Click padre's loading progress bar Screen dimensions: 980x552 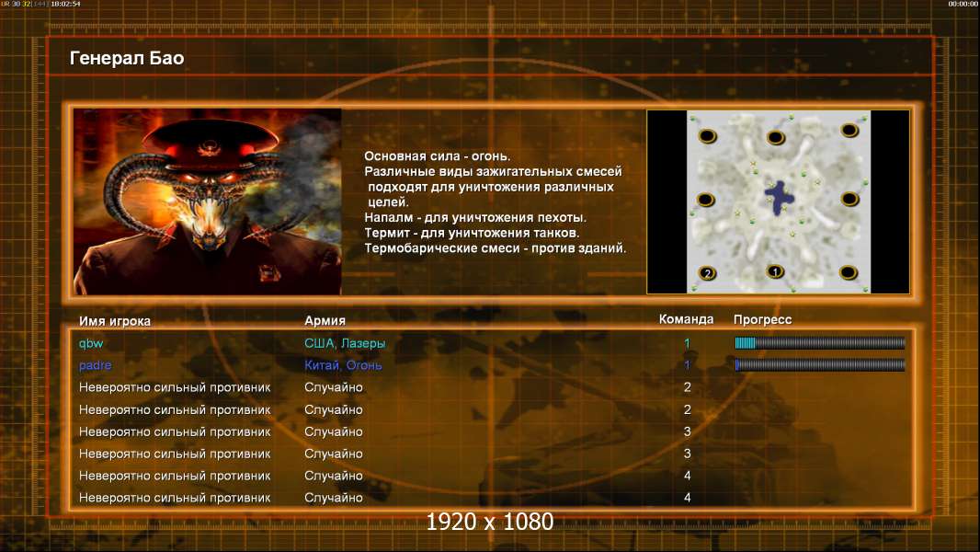[x=820, y=364]
